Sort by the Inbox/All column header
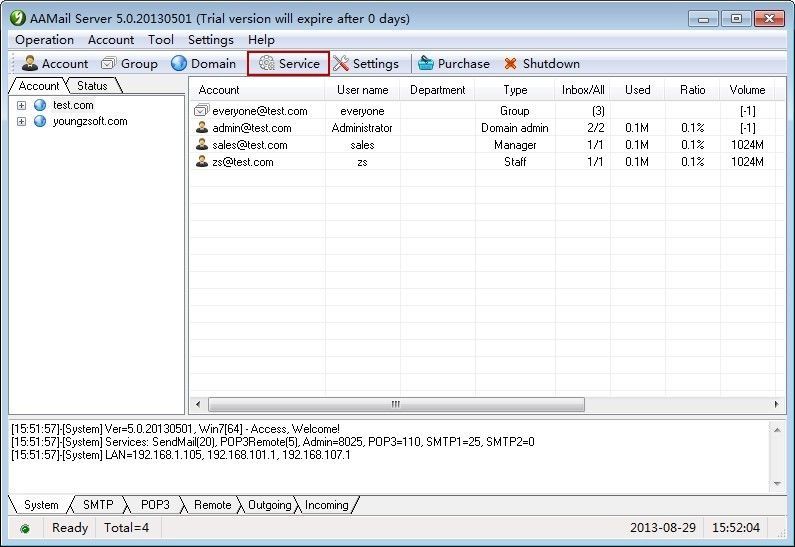The height and width of the screenshot is (547, 795). [583, 90]
